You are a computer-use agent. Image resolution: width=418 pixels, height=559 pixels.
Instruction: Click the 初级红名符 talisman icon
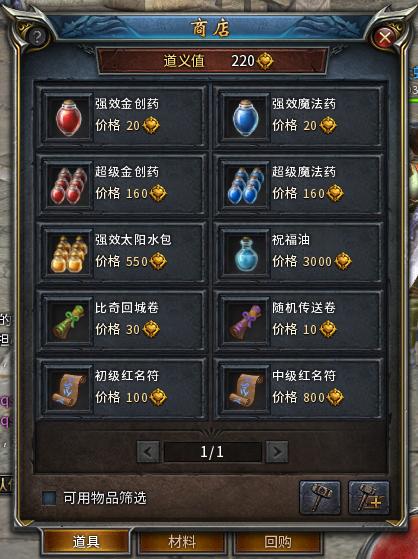point(68,390)
